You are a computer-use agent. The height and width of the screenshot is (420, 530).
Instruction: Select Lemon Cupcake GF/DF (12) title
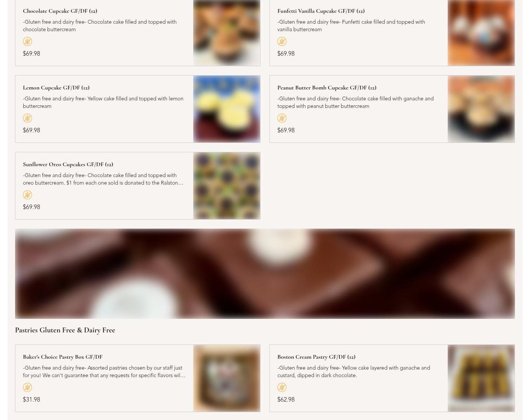coord(56,88)
